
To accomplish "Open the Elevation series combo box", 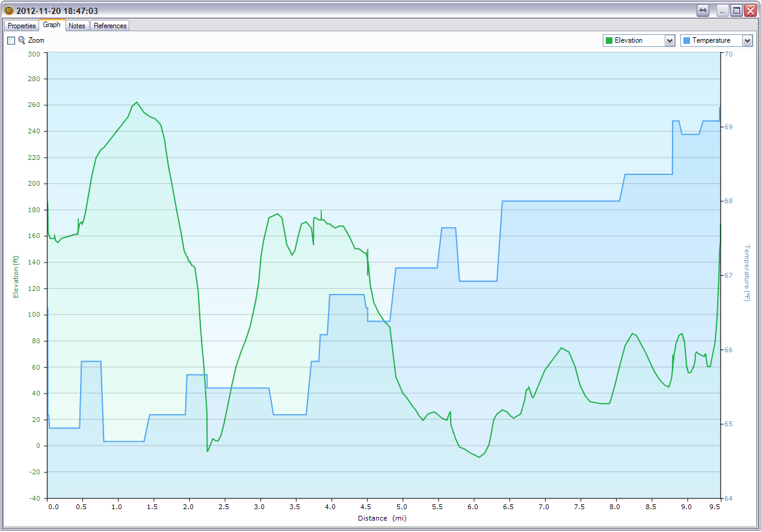I will [x=634, y=40].
